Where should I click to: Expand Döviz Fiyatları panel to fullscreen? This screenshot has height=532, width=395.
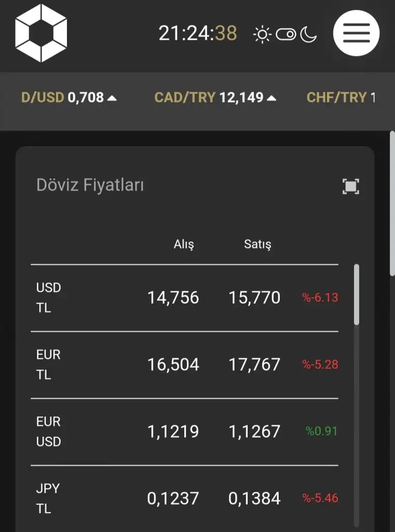pos(351,187)
